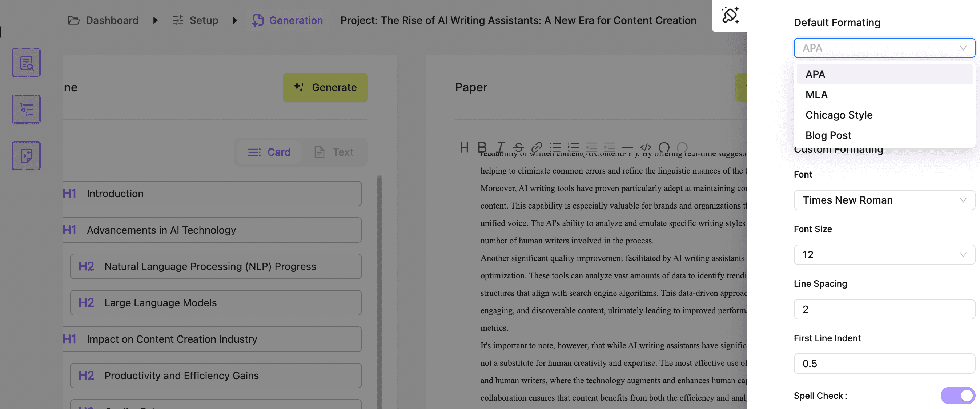This screenshot has width=980, height=409.
Task: Toggle the Spell Check switch
Action: click(957, 396)
